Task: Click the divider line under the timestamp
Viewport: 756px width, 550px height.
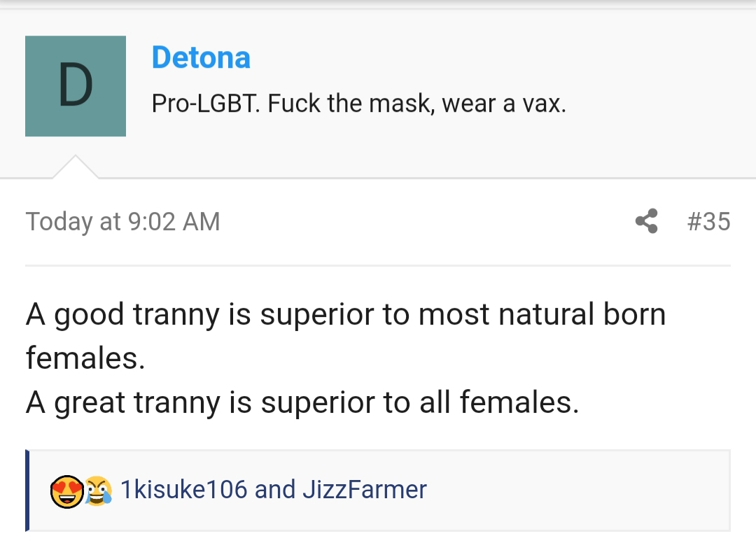Action: [378, 266]
